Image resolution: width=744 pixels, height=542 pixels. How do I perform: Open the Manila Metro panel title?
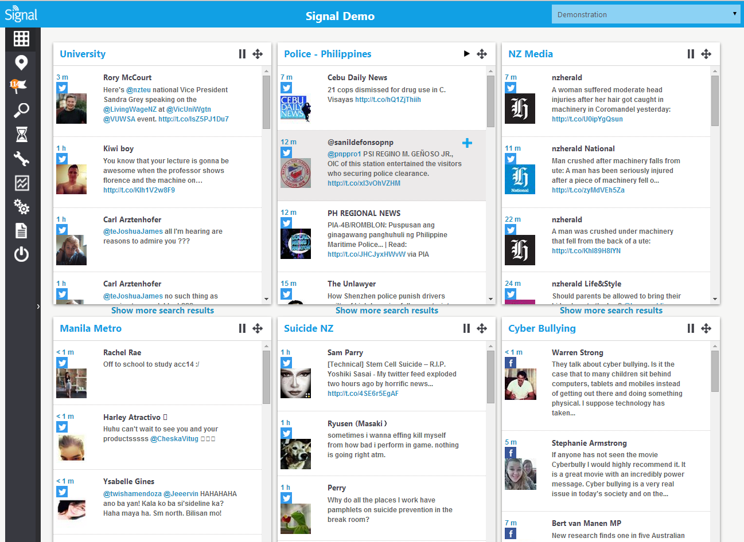click(x=91, y=328)
